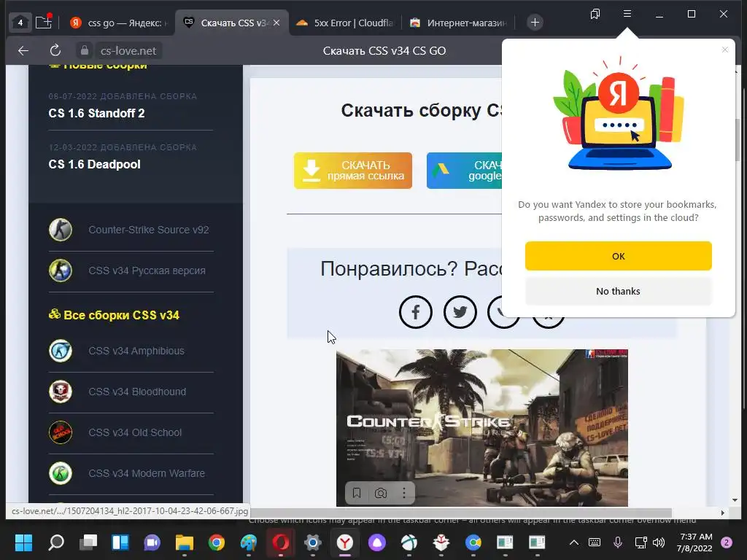Screen dimensions: 747x560
Task: Click the volume speaker tray icon
Action: (x=659, y=542)
